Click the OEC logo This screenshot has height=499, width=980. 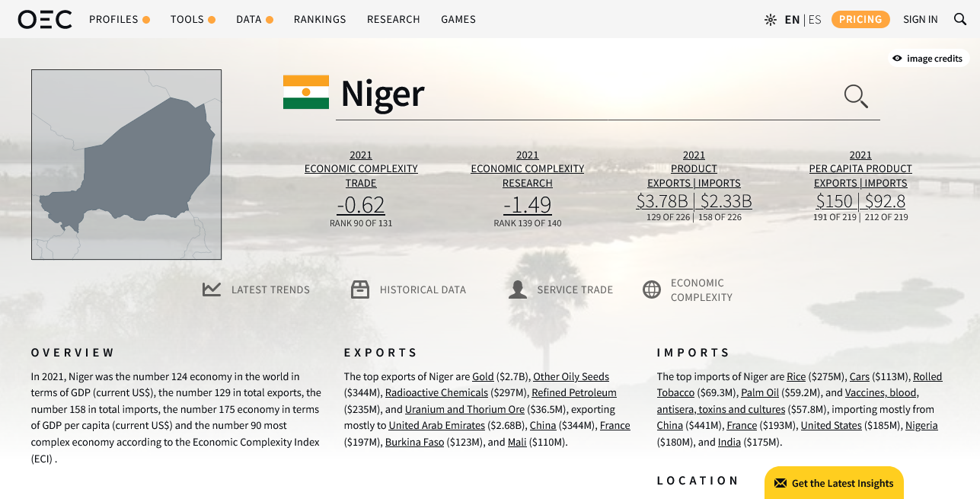(45, 19)
